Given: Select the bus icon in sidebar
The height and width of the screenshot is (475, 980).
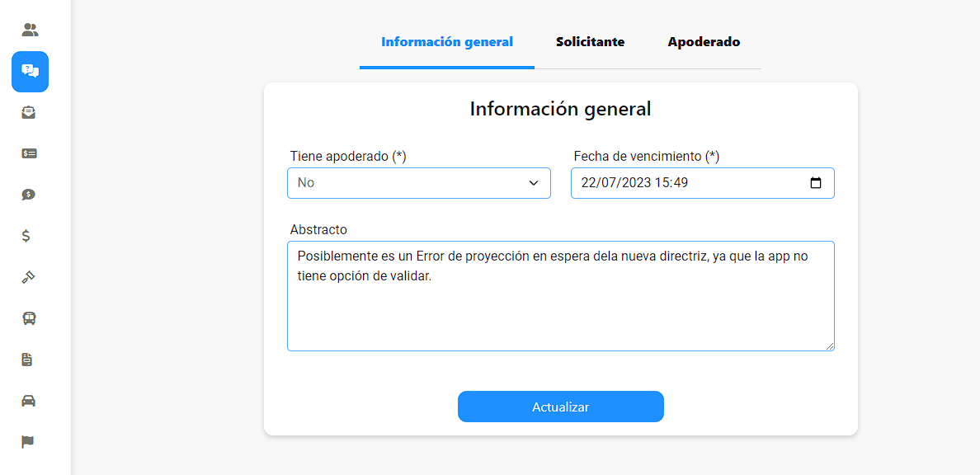Looking at the screenshot, I should point(29,318).
